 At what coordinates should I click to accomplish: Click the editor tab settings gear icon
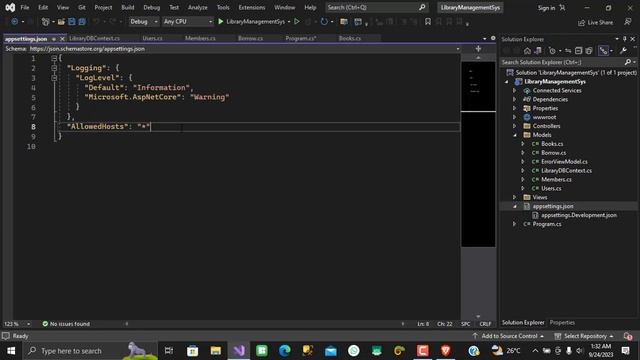tap(493, 38)
